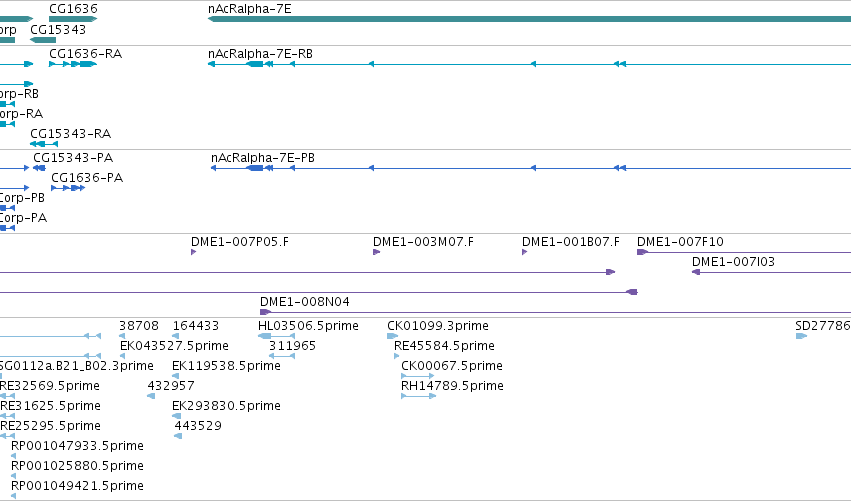Click the RP001049421.5prime EST label
This screenshot has height=501, width=851.
(78, 486)
